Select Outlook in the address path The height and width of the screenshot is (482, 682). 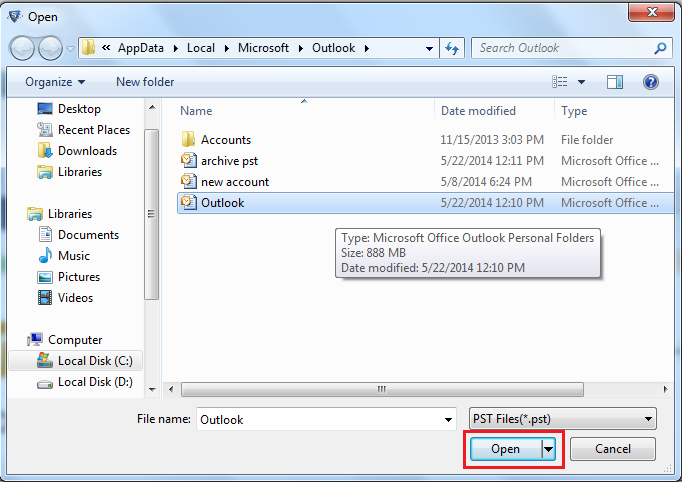[333, 48]
